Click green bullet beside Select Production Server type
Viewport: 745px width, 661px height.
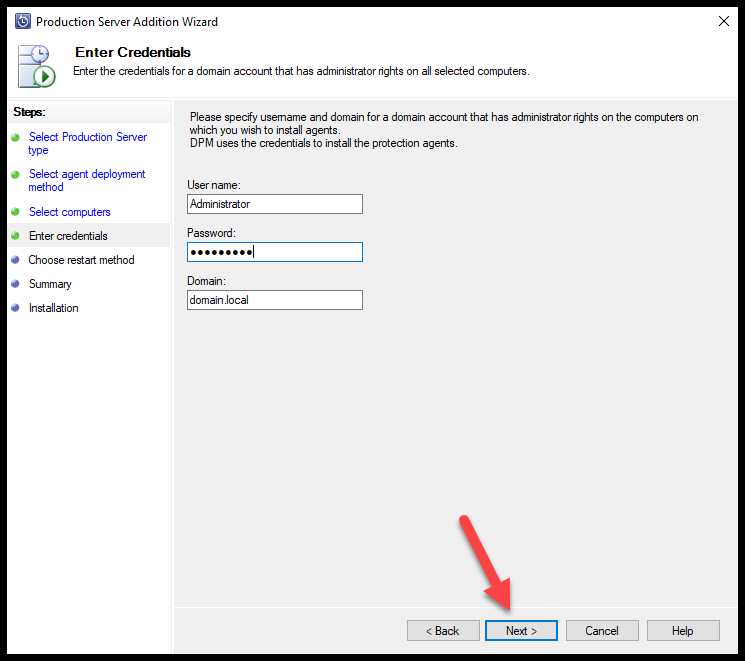pos(15,137)
